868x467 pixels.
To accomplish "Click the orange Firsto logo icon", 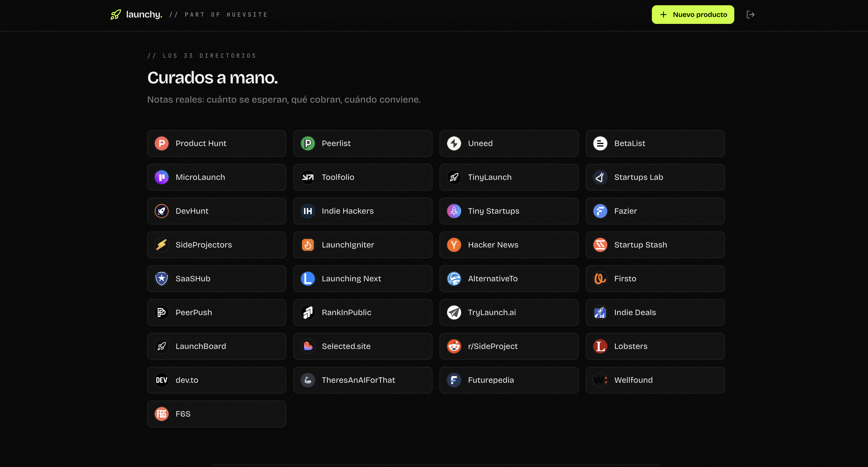I will click(600, 278).
